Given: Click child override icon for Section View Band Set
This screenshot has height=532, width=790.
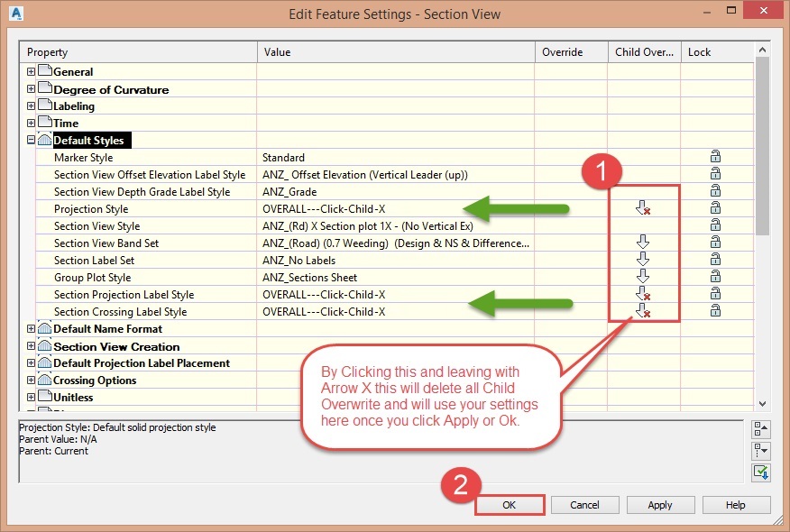Looking at the screenshot, I should pyautogui.click(x=641, y=243).
